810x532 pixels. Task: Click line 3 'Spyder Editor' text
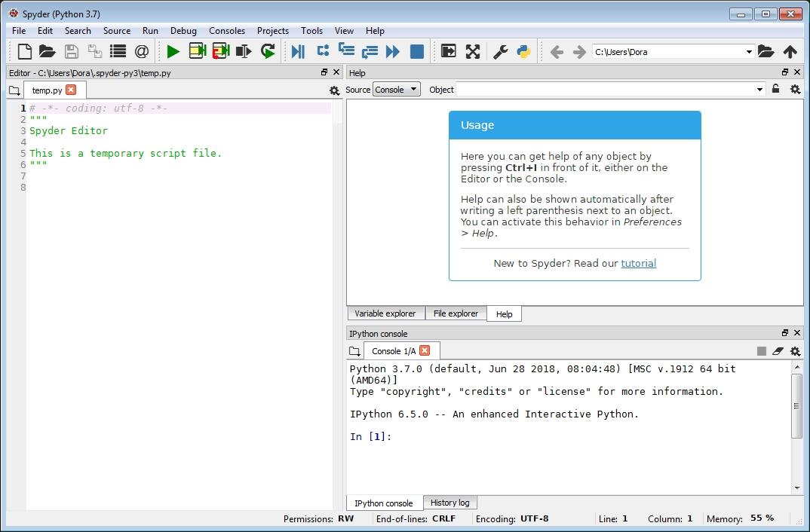69,130
